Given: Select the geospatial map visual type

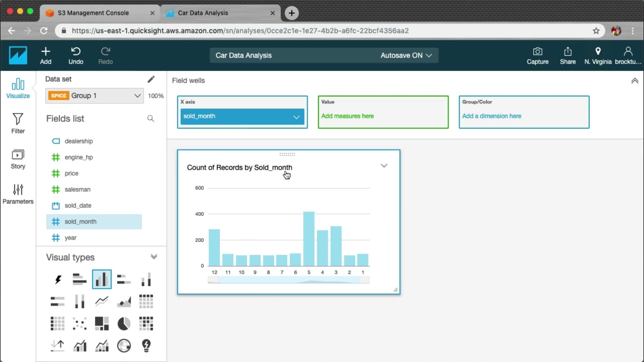Looking at the screenshot, I should pos(124,346).
